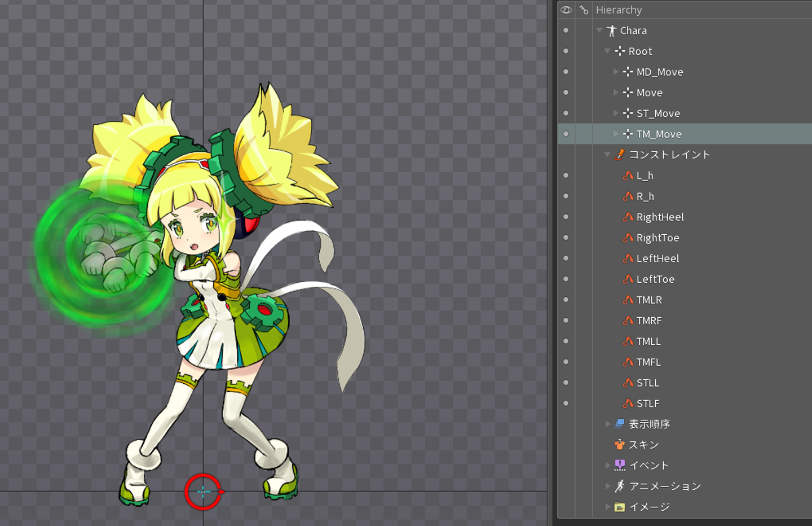The image size is (812, 526).
Task: Click the L_h IK constraint icon
Action: tap(628, 176)
